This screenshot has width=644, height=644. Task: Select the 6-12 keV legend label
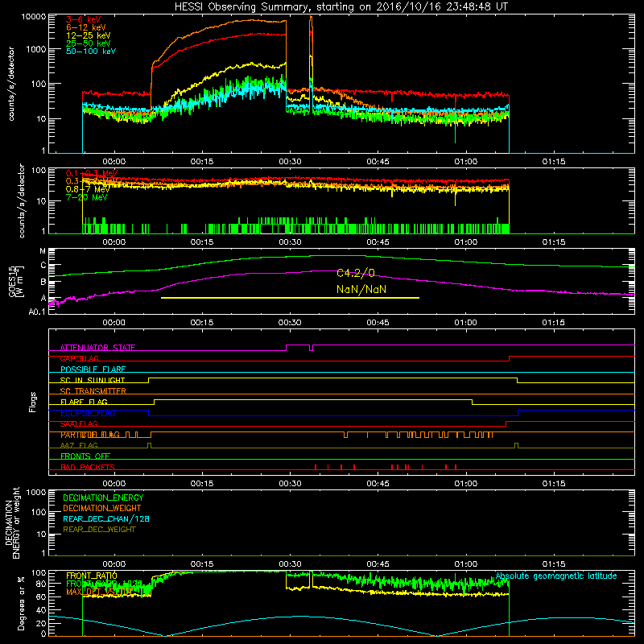point(86,27)
